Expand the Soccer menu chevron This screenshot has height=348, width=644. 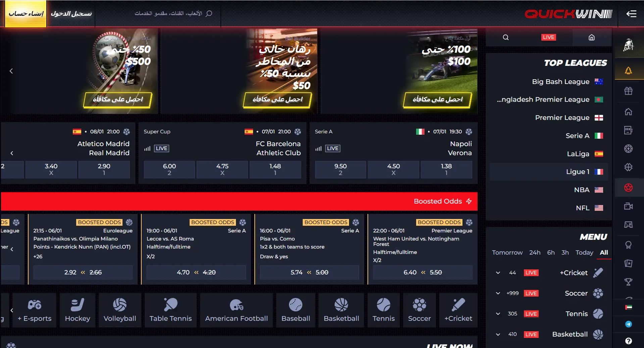(x=498, y=293)
